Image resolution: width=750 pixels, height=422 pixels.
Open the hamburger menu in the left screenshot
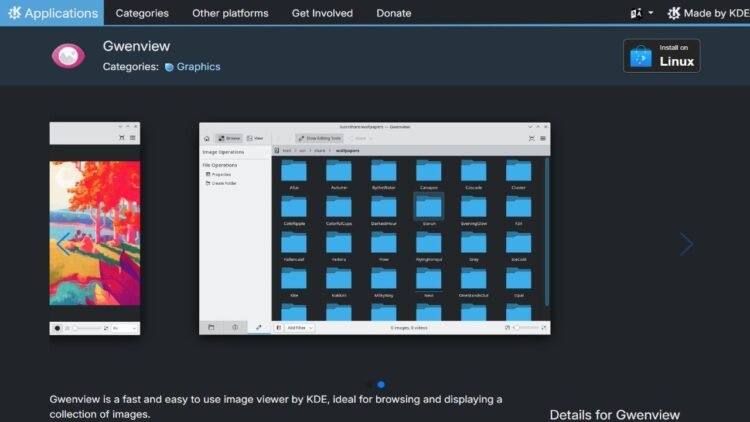pyautogui.click(x=132, y=138)
